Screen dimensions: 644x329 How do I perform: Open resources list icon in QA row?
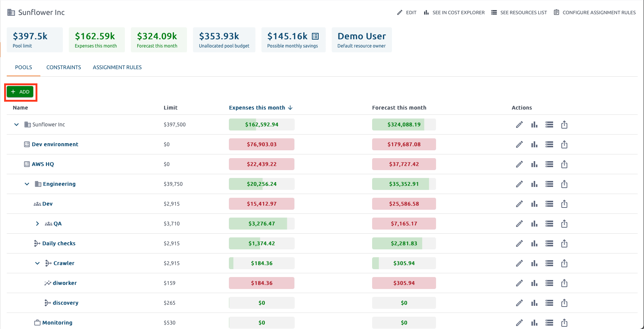coord(549,224)
